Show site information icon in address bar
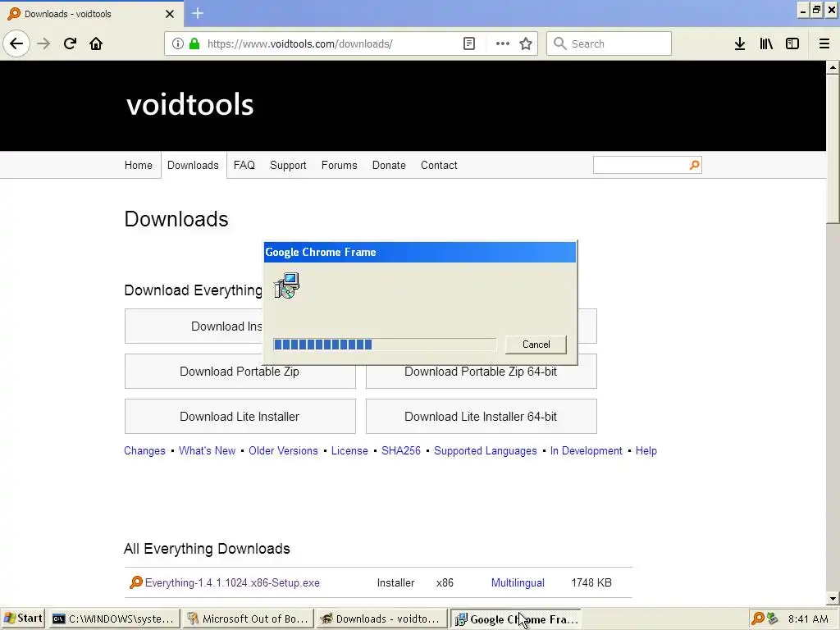This screenshot has width=840, height=630. point(177,43)
